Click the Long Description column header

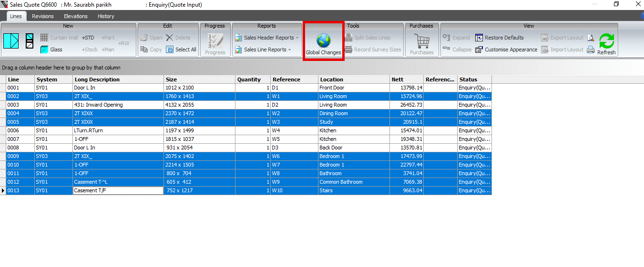point(118,79)
